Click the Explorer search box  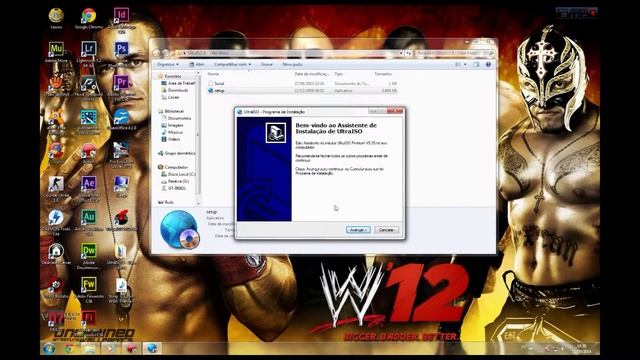pyautogui.click(x=455, y=53)
